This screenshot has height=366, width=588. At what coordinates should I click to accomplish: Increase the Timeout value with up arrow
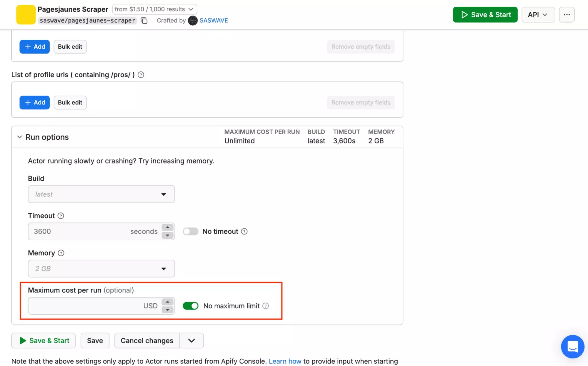coord(168,228)
